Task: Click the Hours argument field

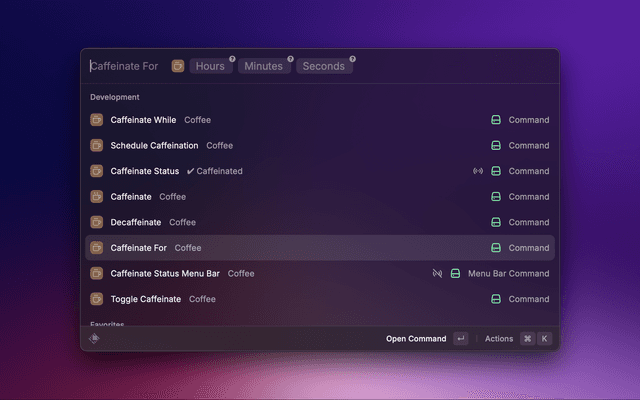Action: pyautogui.click(x=210, y=66)
